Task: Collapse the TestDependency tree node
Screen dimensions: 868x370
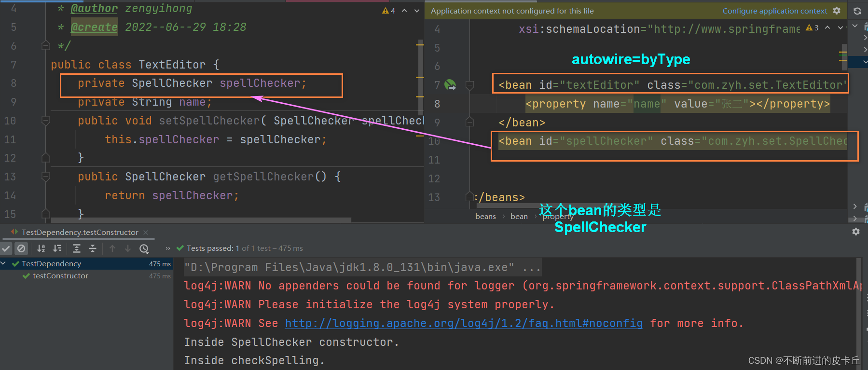Action: click(3, 263)
